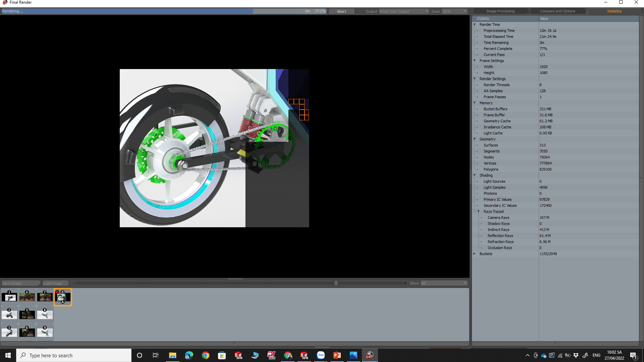Image resolution: width=644 pixels, height=362 pixels.
Task: Click the Image Processing tab
Action: point(501,11)
